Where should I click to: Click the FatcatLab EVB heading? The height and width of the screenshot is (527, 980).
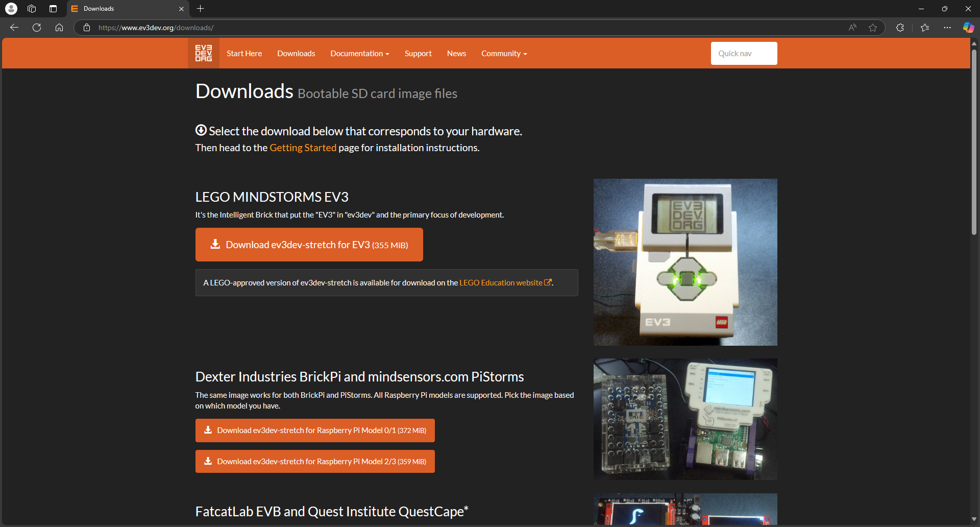point(332,512)
